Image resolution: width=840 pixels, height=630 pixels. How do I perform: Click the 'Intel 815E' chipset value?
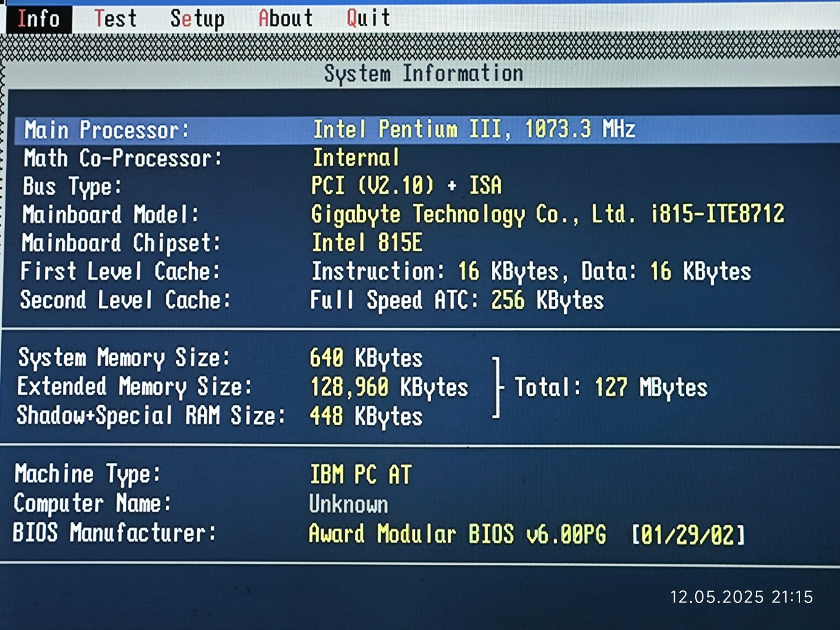(x=367, y=243)
